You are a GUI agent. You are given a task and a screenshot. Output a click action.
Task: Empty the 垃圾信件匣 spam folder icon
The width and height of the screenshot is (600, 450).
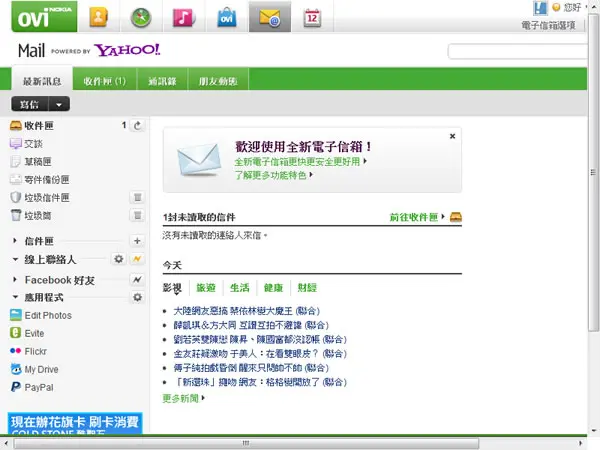click(137, 197)
